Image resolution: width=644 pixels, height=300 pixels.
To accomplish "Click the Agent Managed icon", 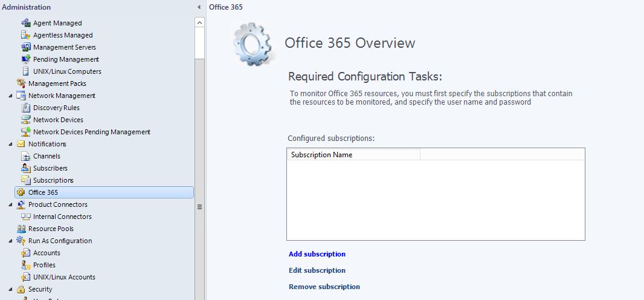I will [26, 23].
